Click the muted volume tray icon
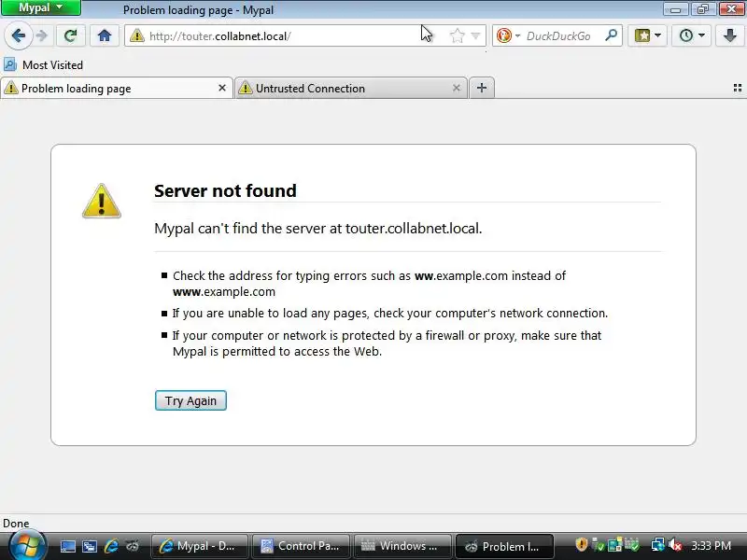Image resolution: width=747 pixels, height=560 pixels. 674,544
